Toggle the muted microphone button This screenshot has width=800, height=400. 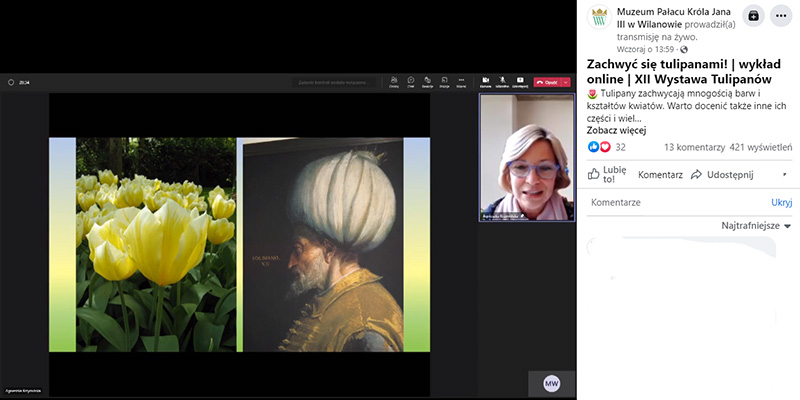tap(503, 82)
